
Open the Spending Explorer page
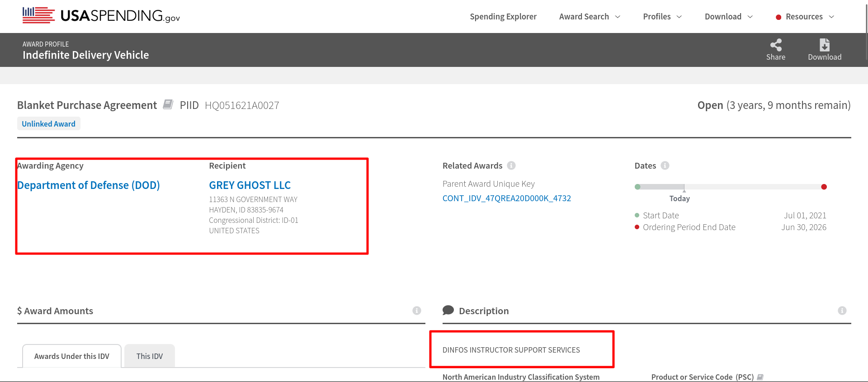(x=503, y=17)
